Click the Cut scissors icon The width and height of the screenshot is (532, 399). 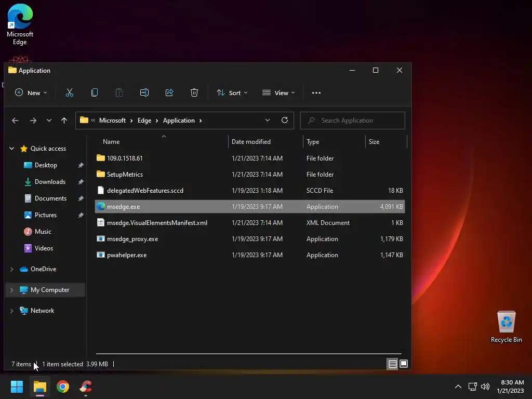pyautogui.click(x=70, y=92)
